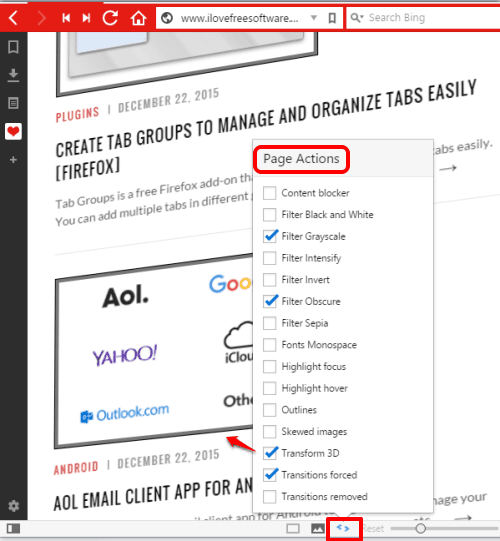Open the PLUGINS category link
This screenshot has height=541, width=500.
(77, 114)
